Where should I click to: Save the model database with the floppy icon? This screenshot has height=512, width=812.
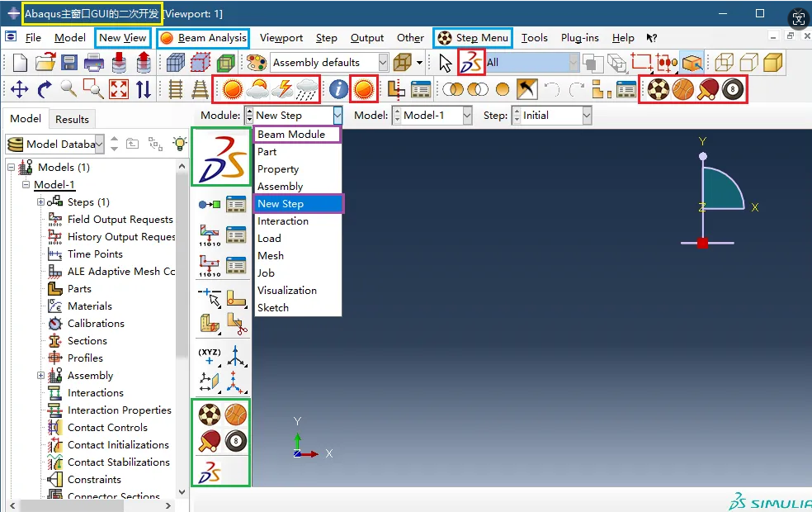coord(68,63)
